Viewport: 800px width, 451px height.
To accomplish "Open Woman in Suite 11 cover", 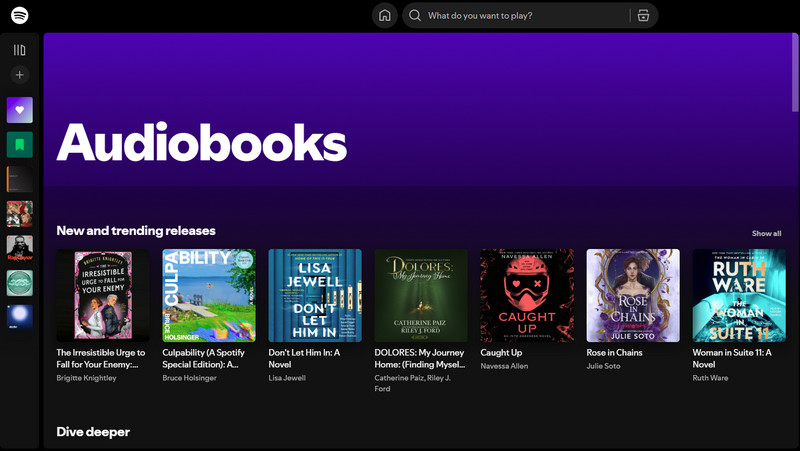I will point(739,295).
